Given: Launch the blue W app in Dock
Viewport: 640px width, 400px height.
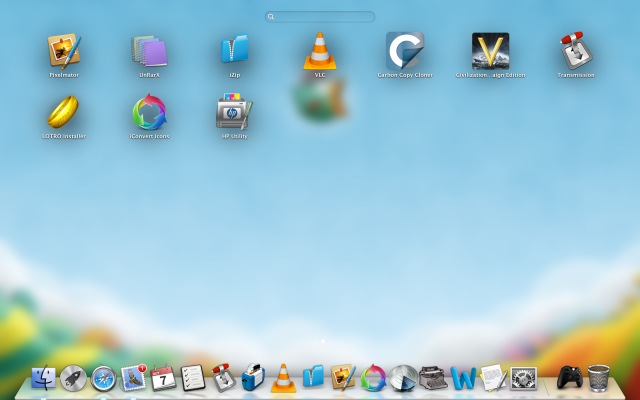Looking at the screenshot, I should coord(463,378).
